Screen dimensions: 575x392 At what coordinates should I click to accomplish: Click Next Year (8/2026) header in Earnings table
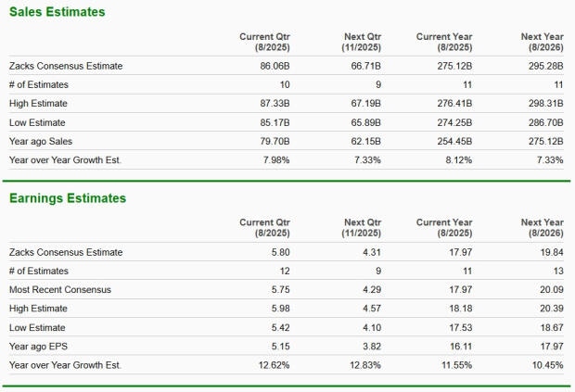(x=542, y=228)
